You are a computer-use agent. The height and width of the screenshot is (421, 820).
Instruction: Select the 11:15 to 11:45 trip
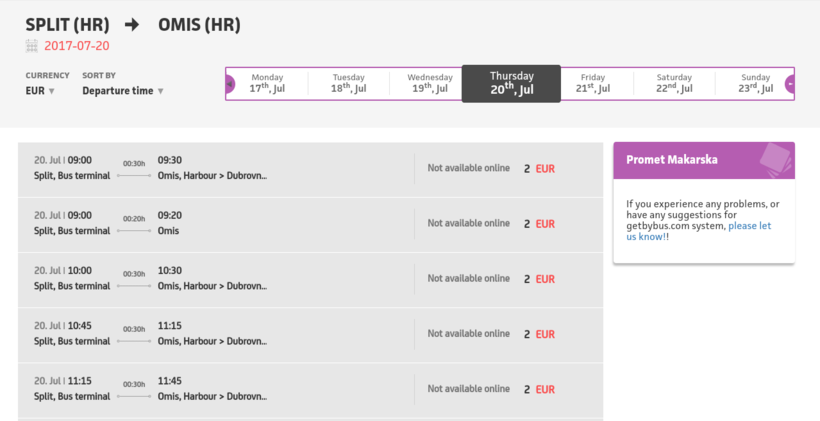(x=310, y=388)
